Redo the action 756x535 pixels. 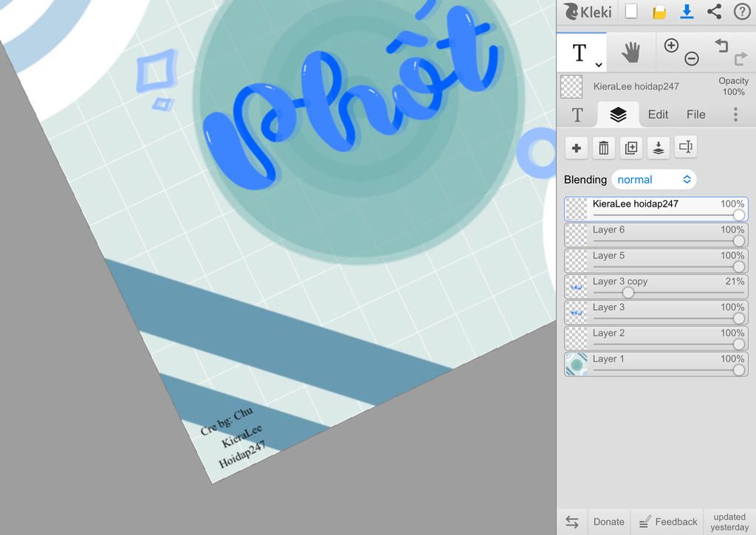740,59
